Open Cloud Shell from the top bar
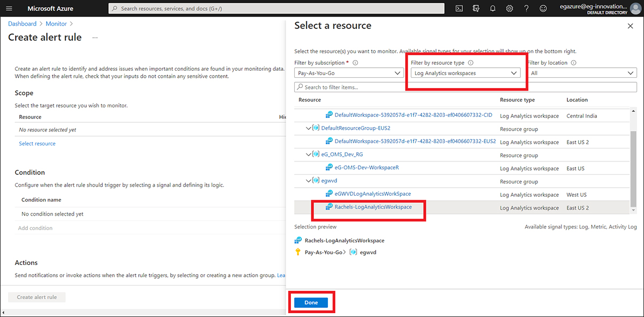The width and height of the screenshot is (644, 317). [459, 9]
